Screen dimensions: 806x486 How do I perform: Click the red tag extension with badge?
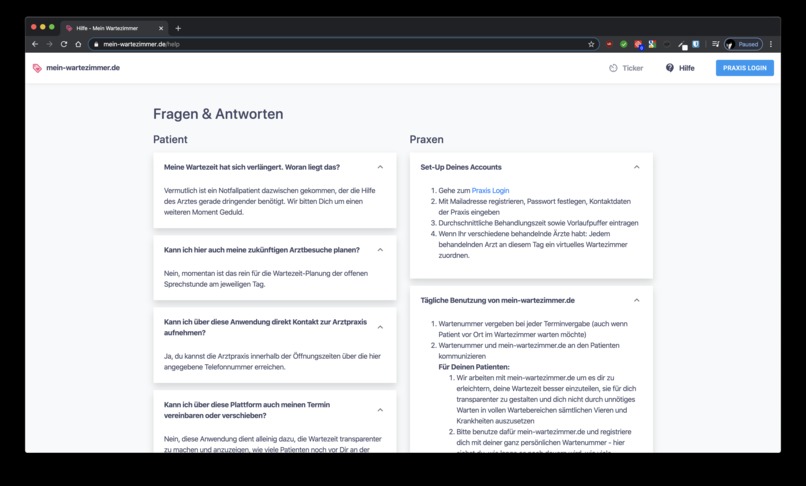638,44
